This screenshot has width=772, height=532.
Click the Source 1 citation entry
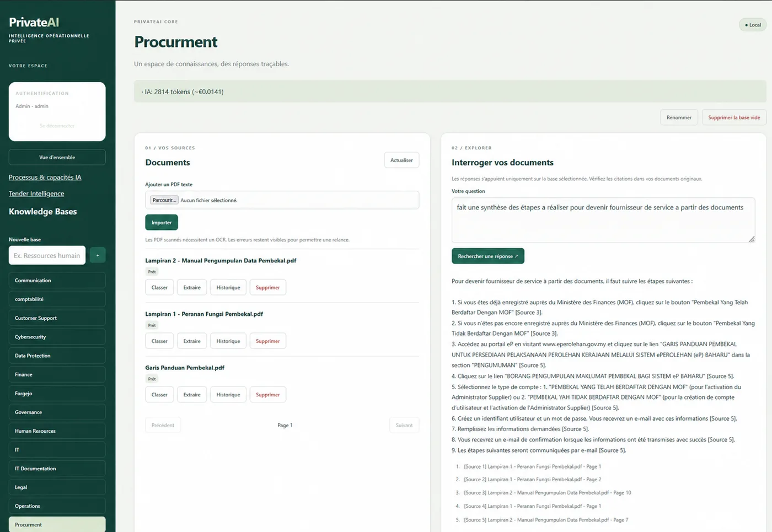532,466
